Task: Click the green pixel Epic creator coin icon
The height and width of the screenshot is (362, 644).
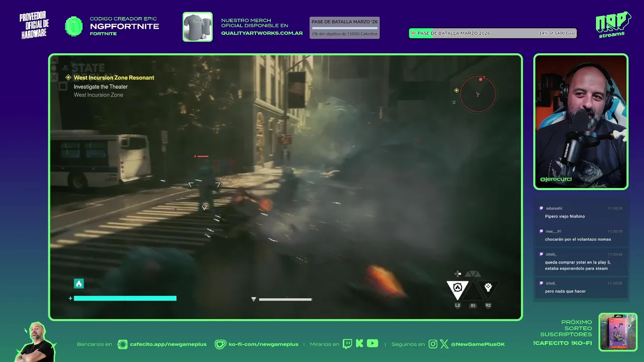Action: tap(74, 26)
